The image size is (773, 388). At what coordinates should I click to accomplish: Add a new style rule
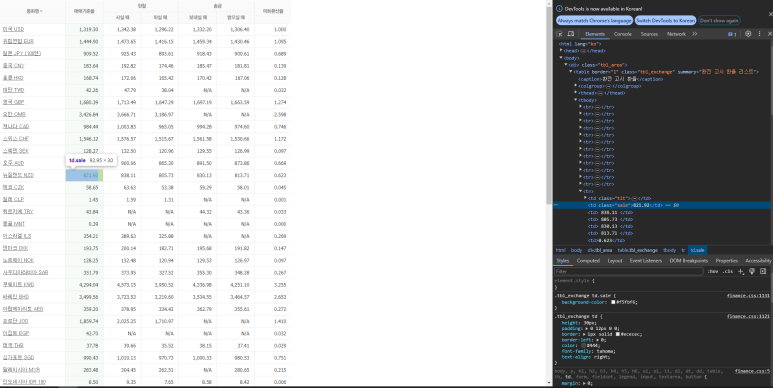point(740,271)
